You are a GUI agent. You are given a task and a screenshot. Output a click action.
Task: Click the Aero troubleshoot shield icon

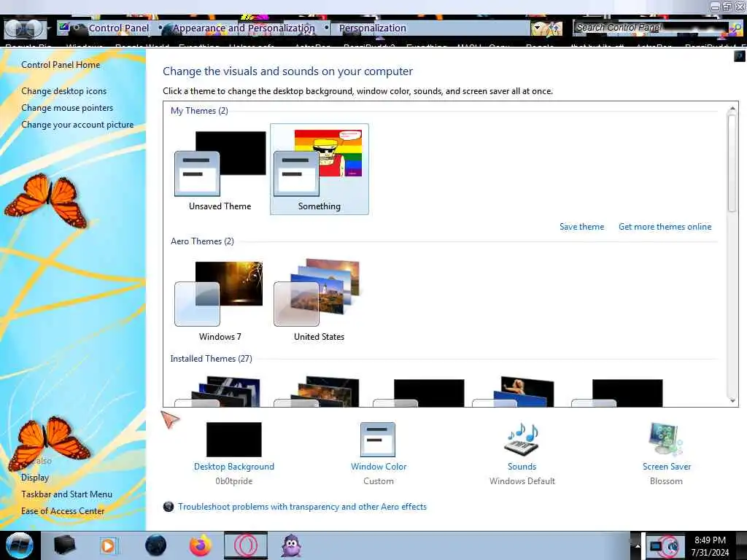coord(169,507)
